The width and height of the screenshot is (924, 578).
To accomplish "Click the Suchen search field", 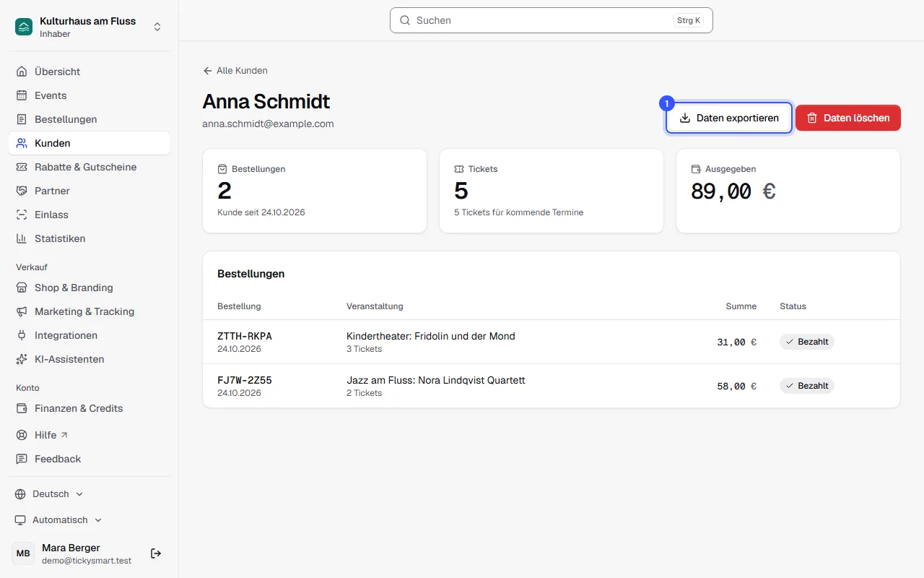I will (x=552, y=20).
